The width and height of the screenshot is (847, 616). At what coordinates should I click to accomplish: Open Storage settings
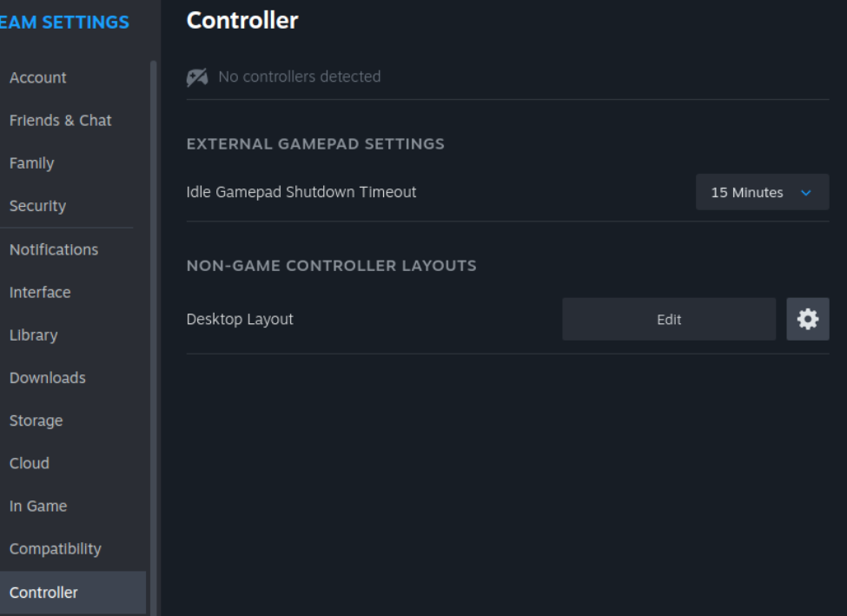(x=36, y=421)
